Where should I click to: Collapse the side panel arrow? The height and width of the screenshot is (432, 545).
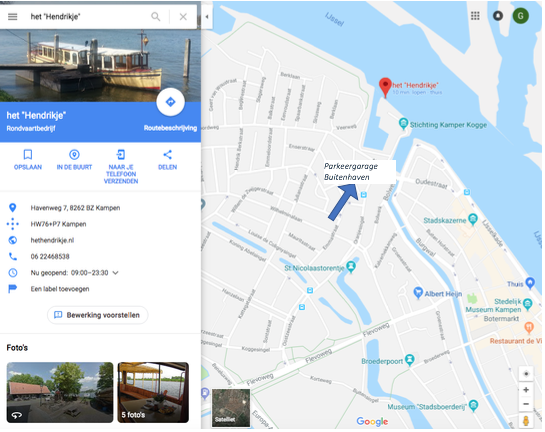(207, 16)
